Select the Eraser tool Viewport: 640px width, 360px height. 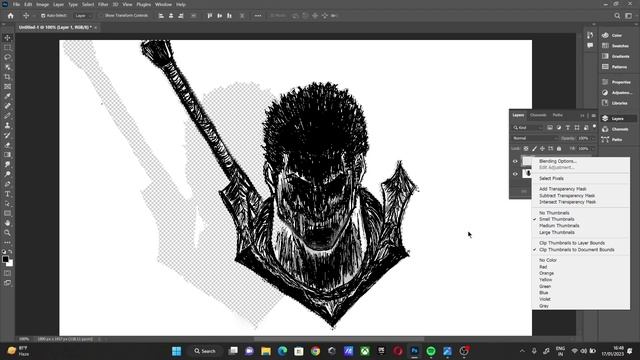pos(7,145)
